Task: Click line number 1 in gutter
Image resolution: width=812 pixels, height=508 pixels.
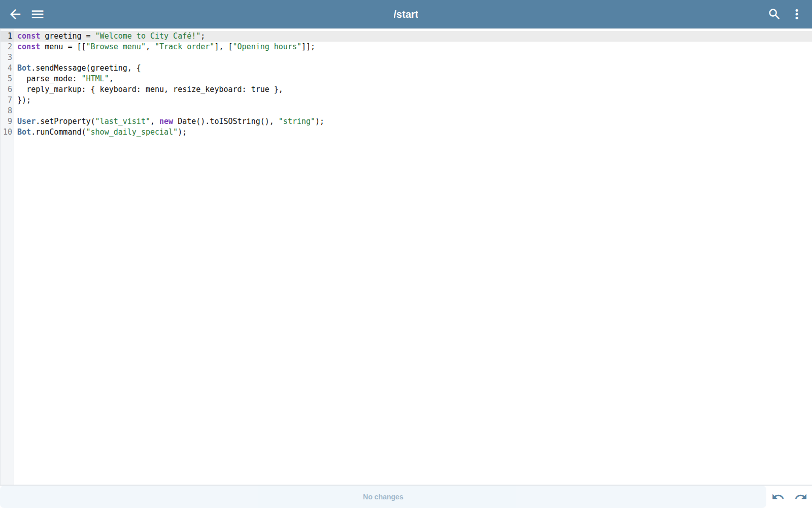Action: coord(10,36)
